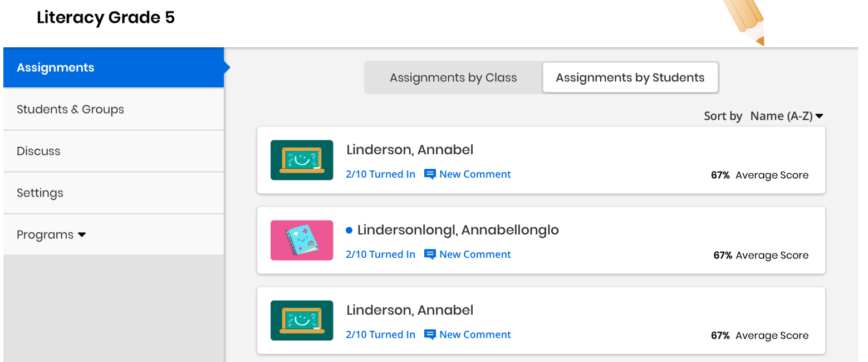Click the comment bubble icon on Lindersonlongl's card
Screen dimensions: 868x362
pos(429,254)
